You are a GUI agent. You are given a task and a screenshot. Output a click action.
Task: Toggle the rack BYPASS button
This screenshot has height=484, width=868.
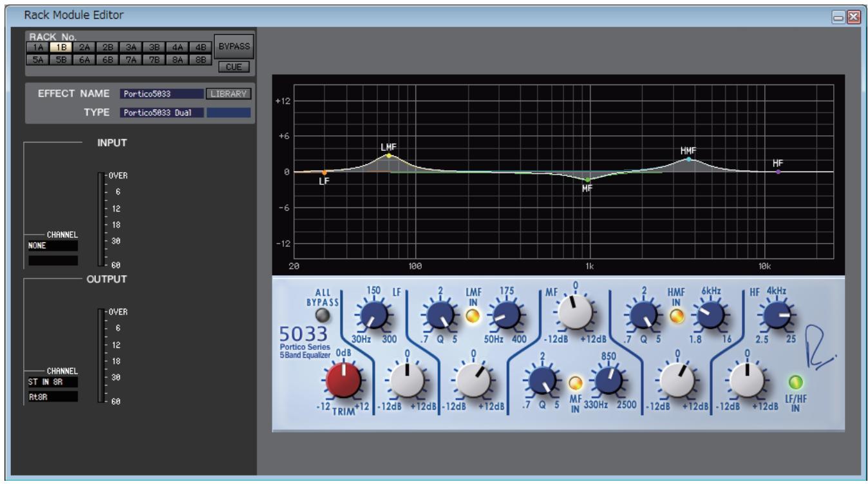234,46
